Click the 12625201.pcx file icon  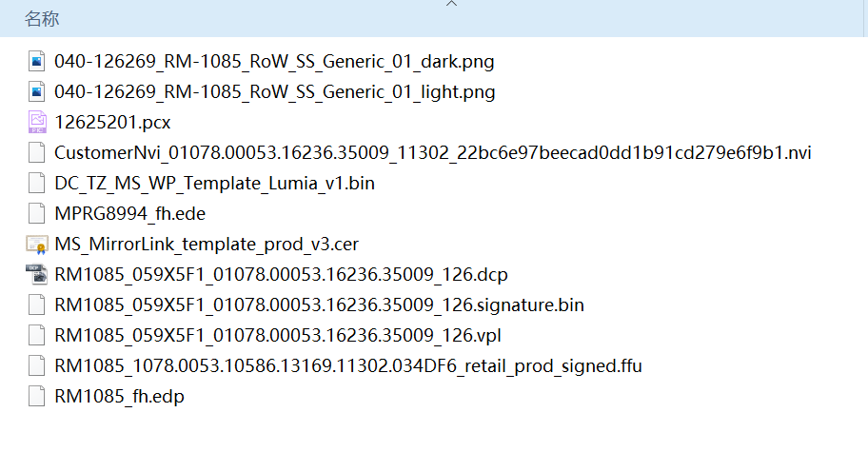[37, 122]
